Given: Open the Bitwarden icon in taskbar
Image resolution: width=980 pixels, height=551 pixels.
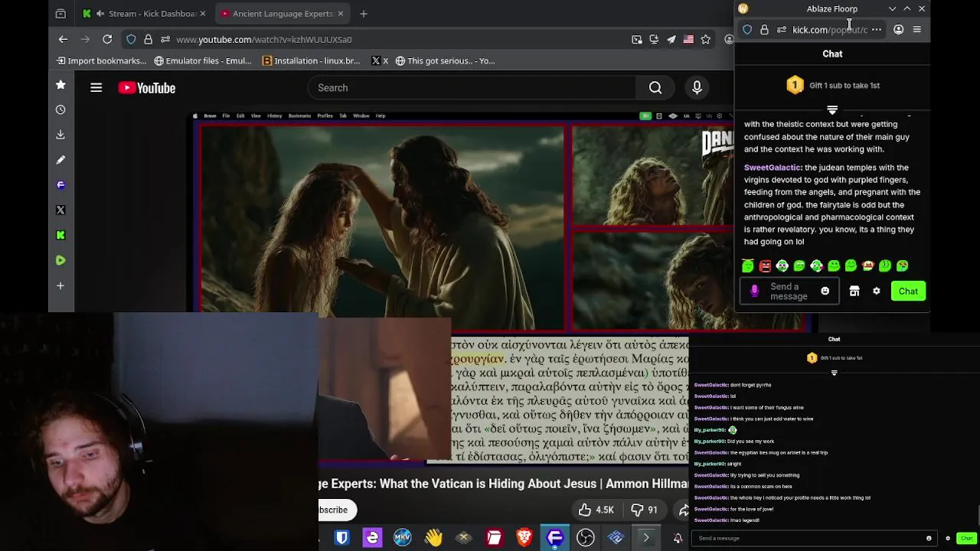Looking at the screenshot, I should [341, 538].
